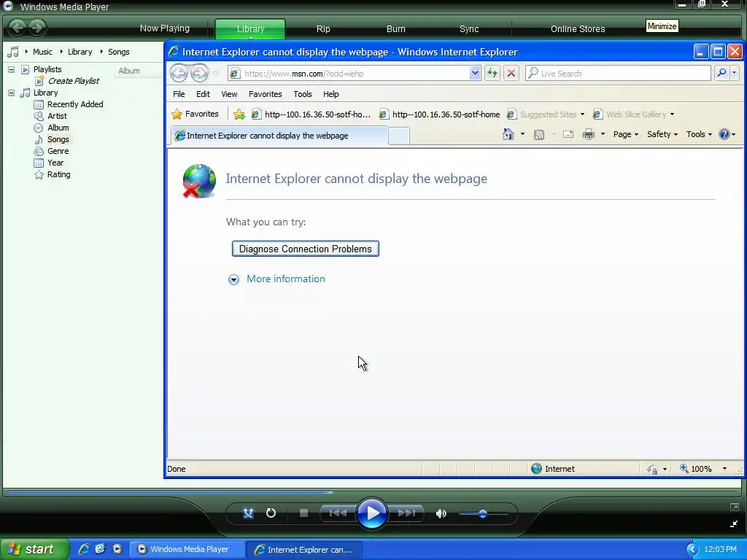Open the Online Stores tab
The width and height of the screenshot is (747, 560).
coord(578,28)
